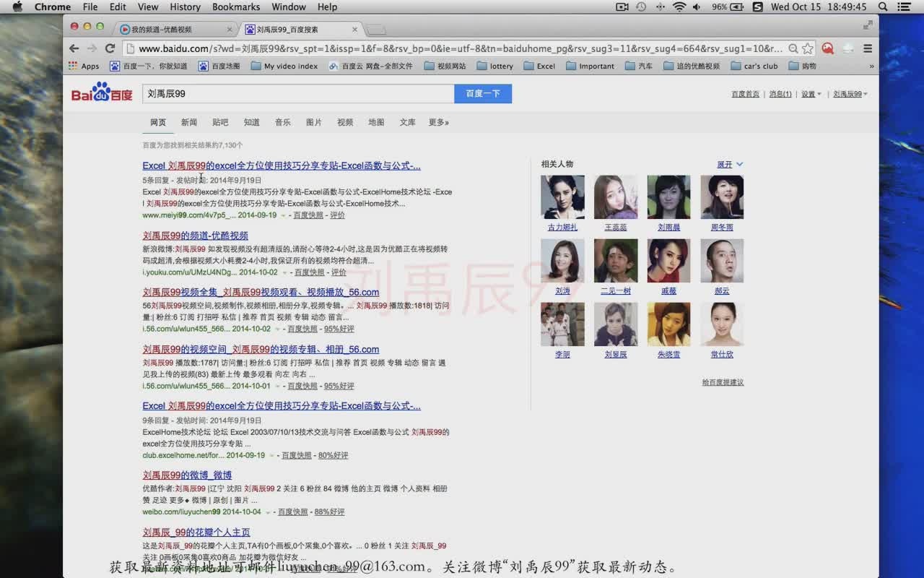
Task: Click the Wi-Fi status icon
Action: 679,7
